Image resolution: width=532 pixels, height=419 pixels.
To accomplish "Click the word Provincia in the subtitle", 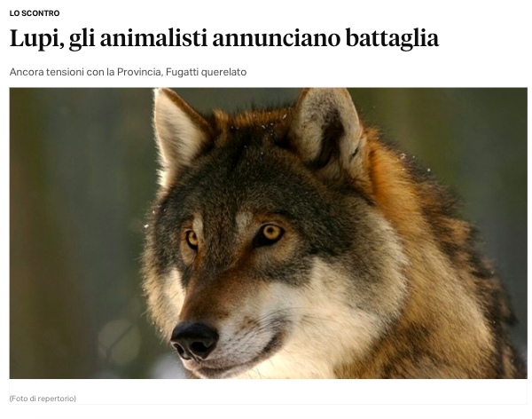I will 139,72.
